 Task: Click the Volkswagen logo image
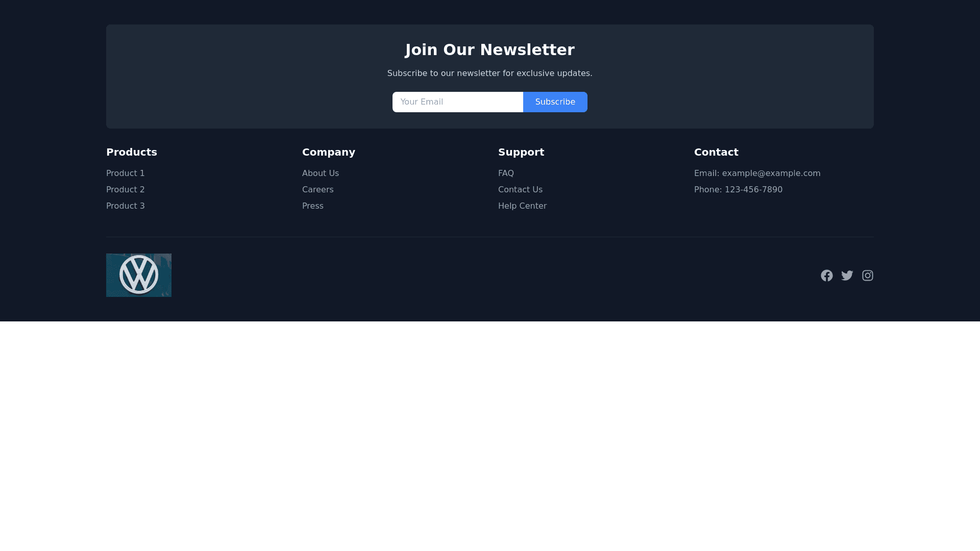139,275
